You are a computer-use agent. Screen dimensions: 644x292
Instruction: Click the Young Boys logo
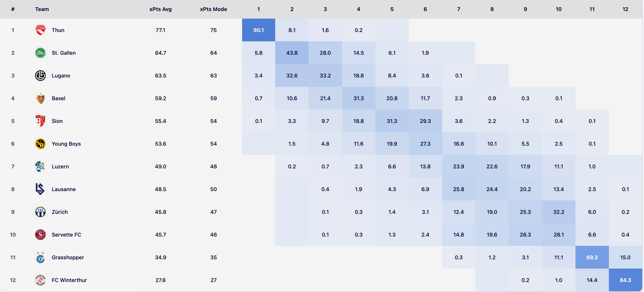pos(41,144)
